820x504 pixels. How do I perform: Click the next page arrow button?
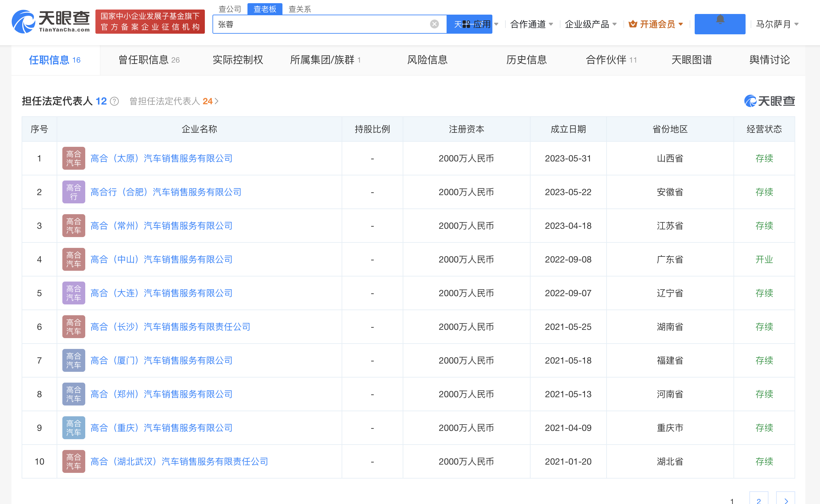[x=786, y=499]
